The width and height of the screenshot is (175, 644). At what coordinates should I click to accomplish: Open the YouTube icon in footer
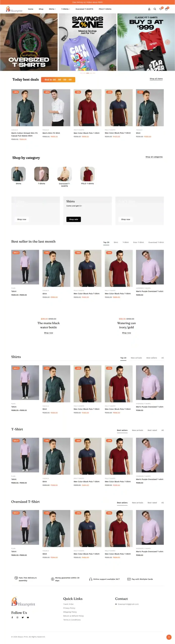click(28, 617)
